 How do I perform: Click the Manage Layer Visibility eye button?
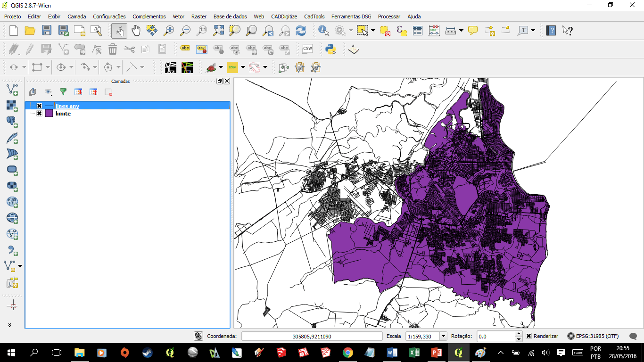click(48, 92)
